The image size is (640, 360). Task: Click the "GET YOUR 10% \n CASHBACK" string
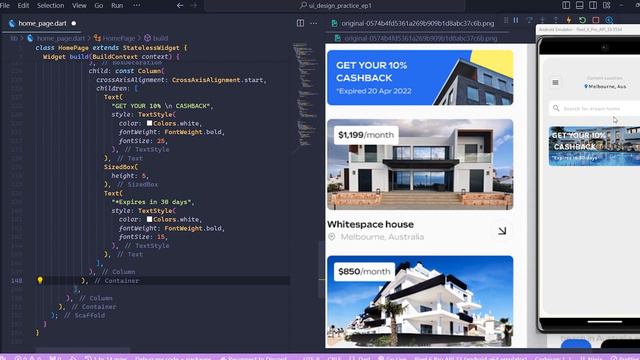[x=162, y=106]
